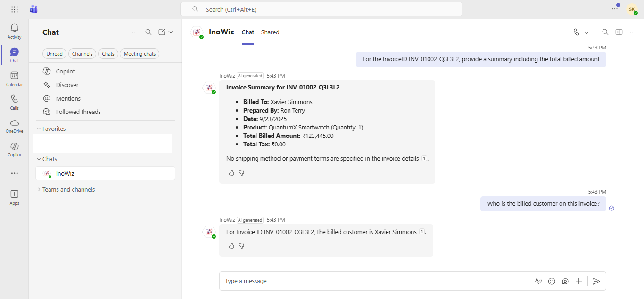
Task: Open the call options dropdown arrow
Action: coord(586,32)
